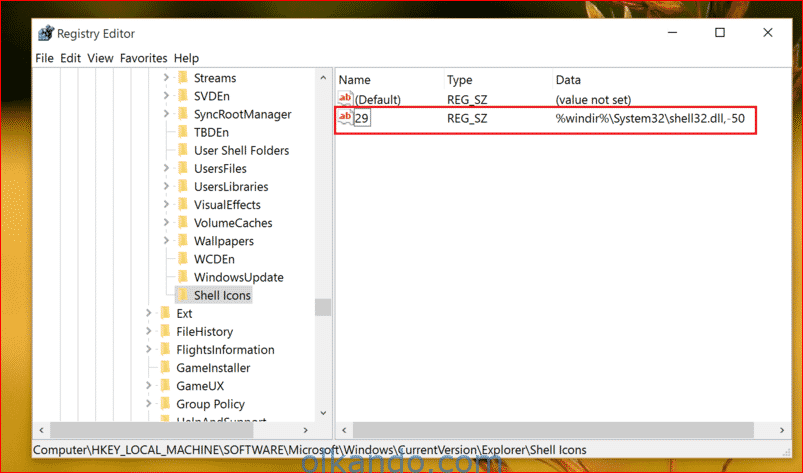The width and height of the screenshot is (803, 473).
Task: Click values pane scroll left arrow
Action: (344, 430)
